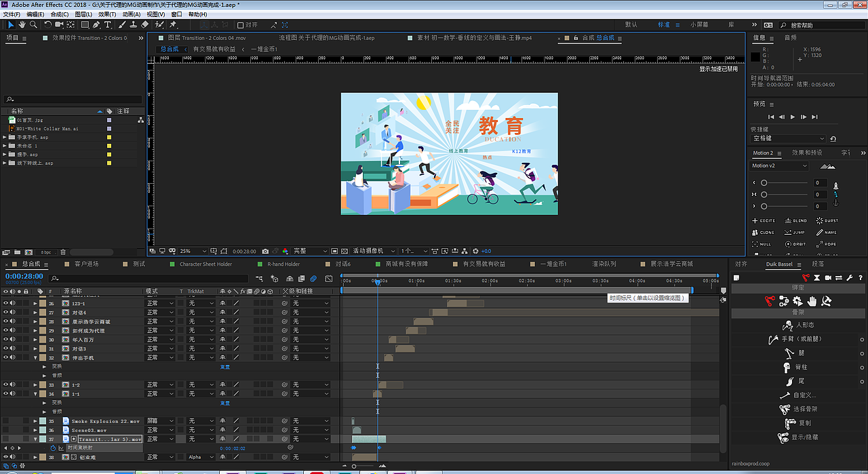The width and height of the screenshot is (868, 474).
Task: Select the Brush tool
Action: [x=122, y=24]
